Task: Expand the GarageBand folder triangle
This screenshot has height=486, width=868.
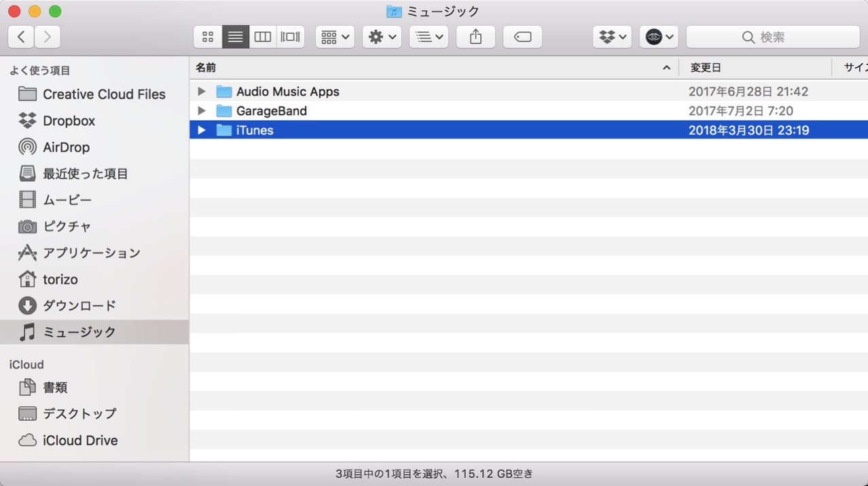Action: click(202, 111)
